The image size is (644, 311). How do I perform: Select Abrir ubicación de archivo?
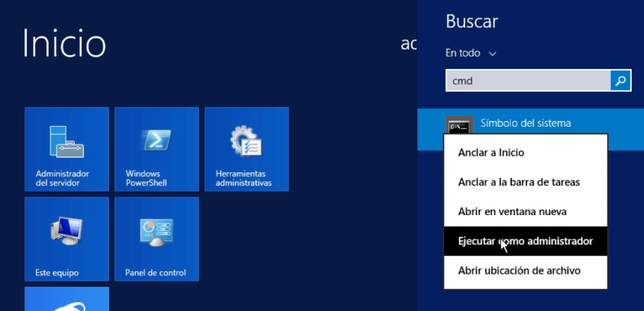click(525, 270)
